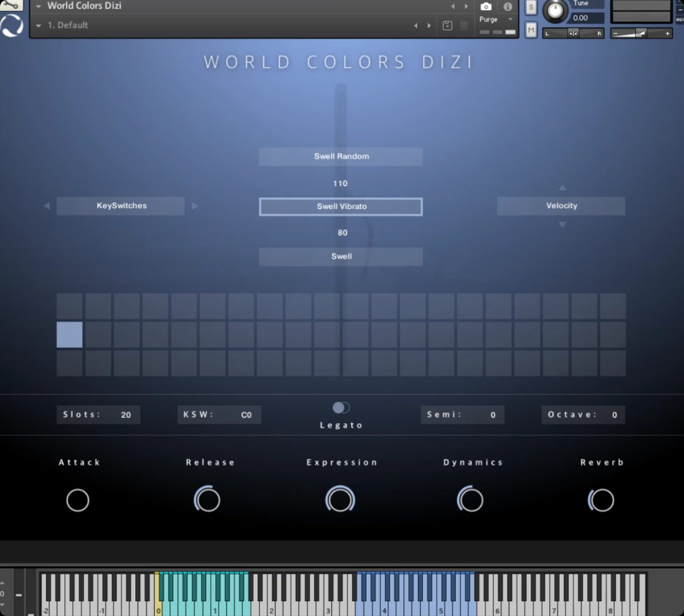Toggle the Legato switch
The width and height of the screenshot is (684, 616).
click(341, 407)
